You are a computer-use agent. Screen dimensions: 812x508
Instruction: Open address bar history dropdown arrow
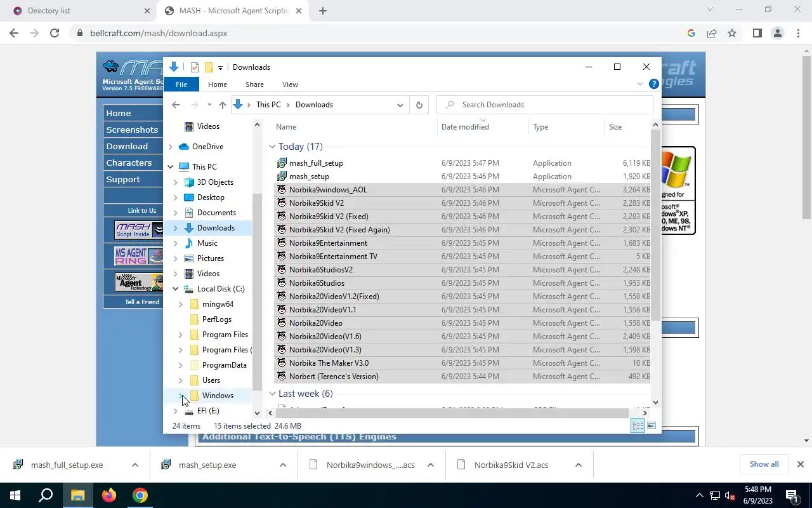400,105
